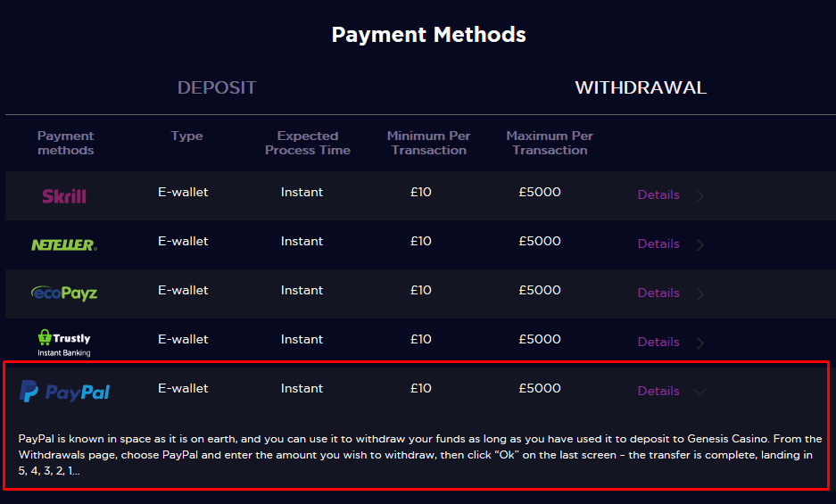Collapse the PayPal details chevron
Image resolution: width=836 pixels, height=504 pixels.
tap(700, 392)
